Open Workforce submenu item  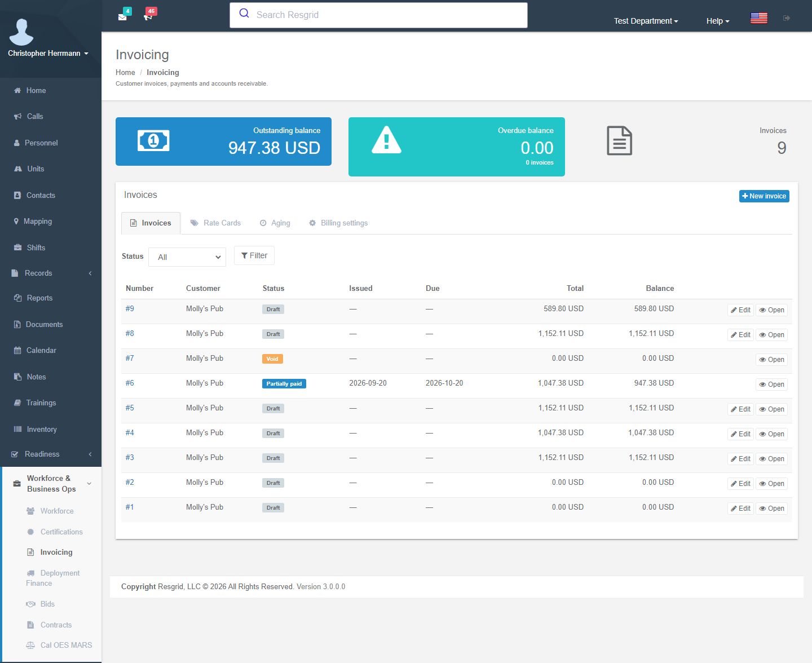pyautogui.click(x=56, y=511)
